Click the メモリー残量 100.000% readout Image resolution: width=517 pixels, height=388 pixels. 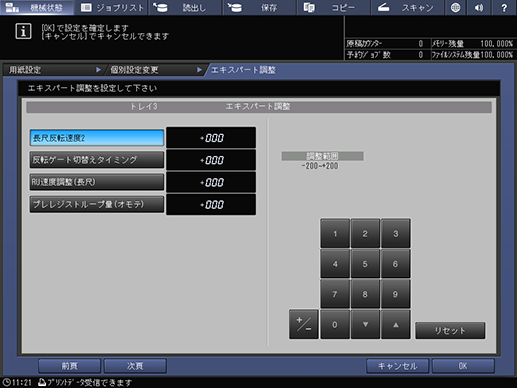(x=496, y=44)
